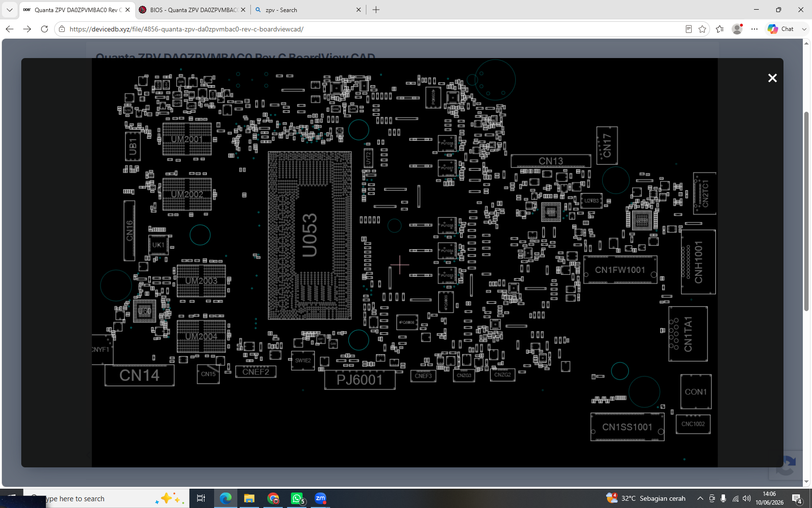Viewport: 812px width, 508px height.
Task: Add page to favorites star icon
Action: [x=702, y=29]
